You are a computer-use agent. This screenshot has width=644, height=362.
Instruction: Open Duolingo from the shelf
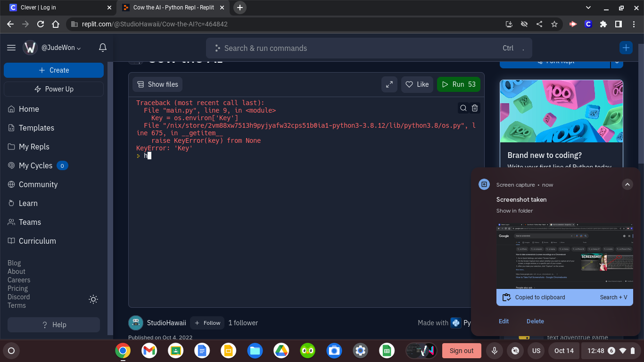click(x=308, y=351)
